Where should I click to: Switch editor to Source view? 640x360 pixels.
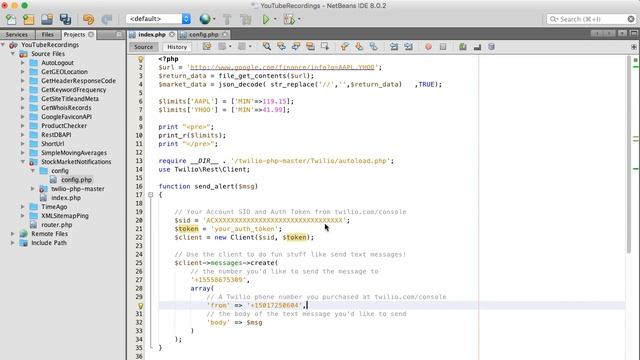[x=143, y=47]
